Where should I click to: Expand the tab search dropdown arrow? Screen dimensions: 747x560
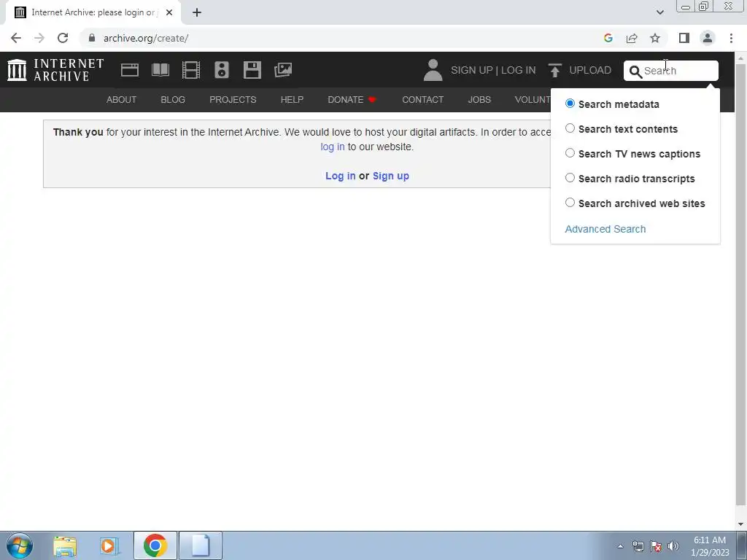[x=659, y=12]
